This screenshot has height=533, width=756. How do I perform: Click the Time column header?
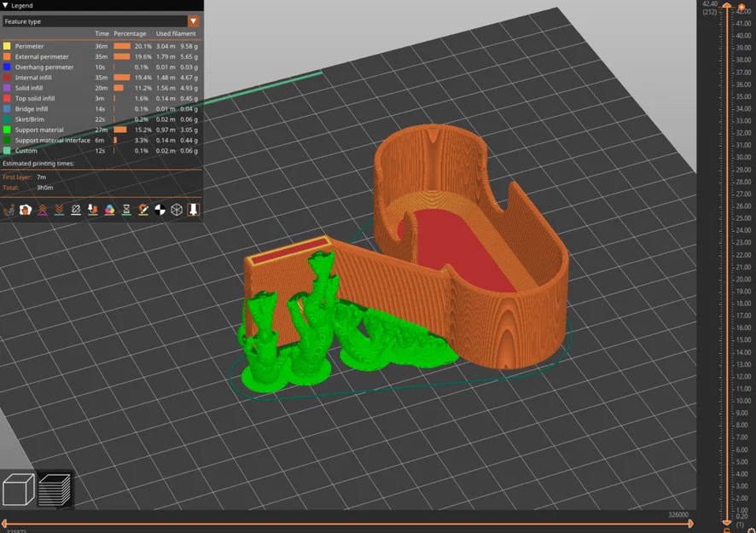(102, 34)
